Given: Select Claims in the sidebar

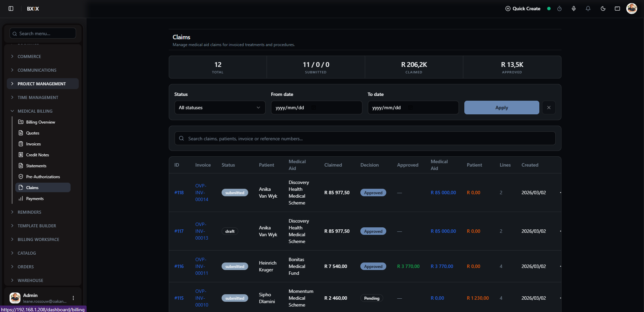Looking at the screenshot, I should pyautogui.click(x=43, y=187).
